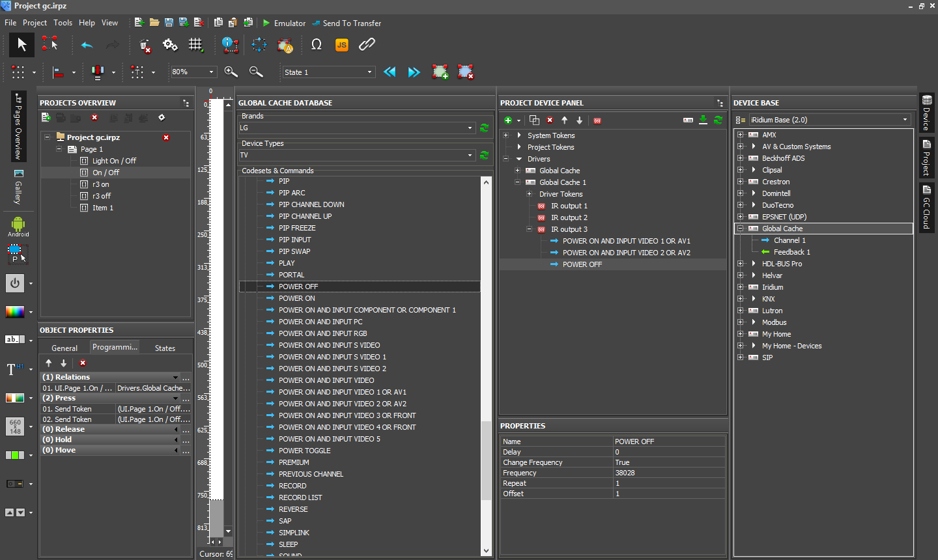Click the Omega symbol toolbar icon
Viewport: 938px width, 560px height.
317,45
